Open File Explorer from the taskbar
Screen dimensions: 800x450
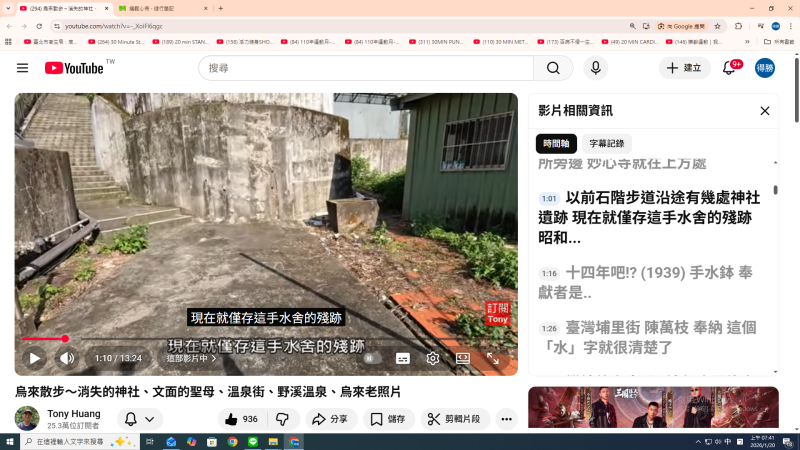pyautogui.click(x=273, y=442)
